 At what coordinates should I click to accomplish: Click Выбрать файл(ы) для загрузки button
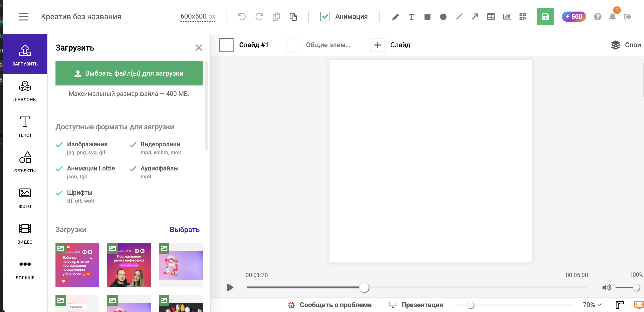[x=129, y=73]
